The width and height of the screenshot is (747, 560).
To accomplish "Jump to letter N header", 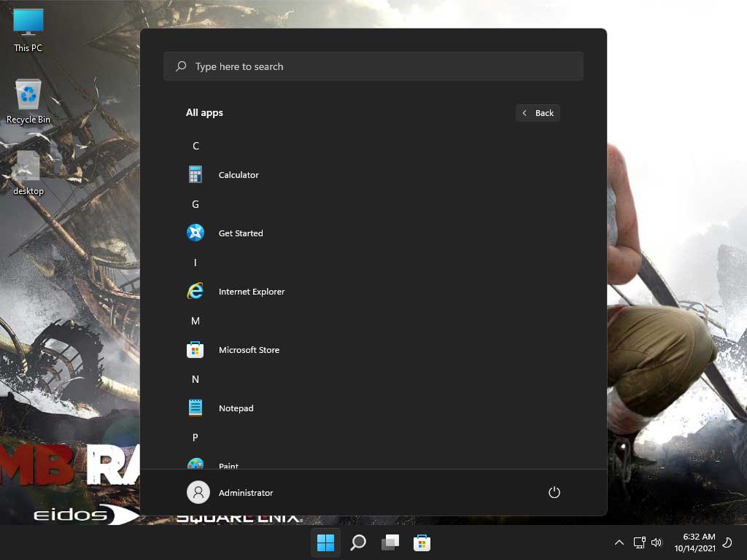I will [196, 379].
